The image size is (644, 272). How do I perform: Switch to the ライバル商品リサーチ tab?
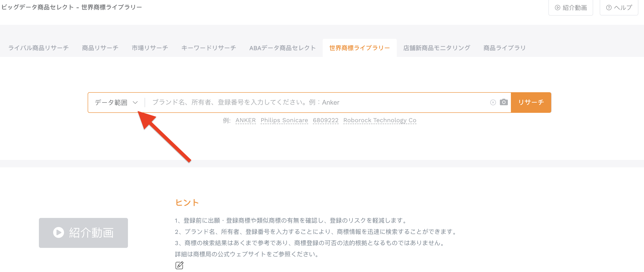(38, 48)
